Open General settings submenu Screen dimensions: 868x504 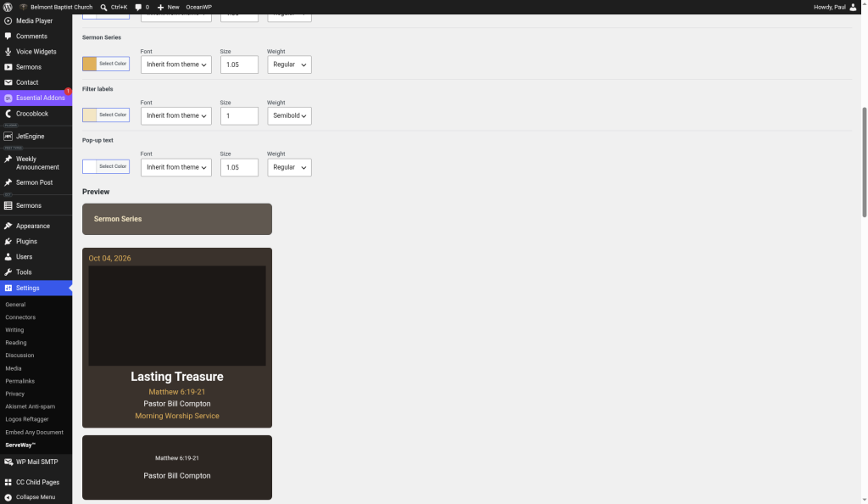coord(15,305)
